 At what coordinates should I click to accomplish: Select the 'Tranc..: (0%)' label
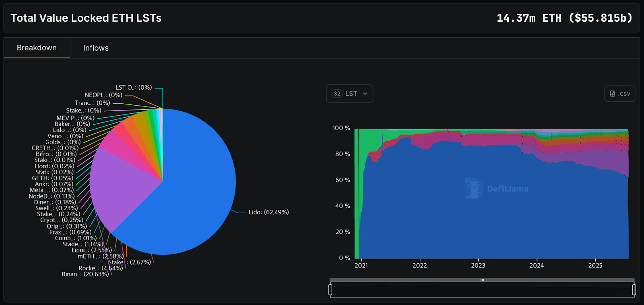(93, 103)
